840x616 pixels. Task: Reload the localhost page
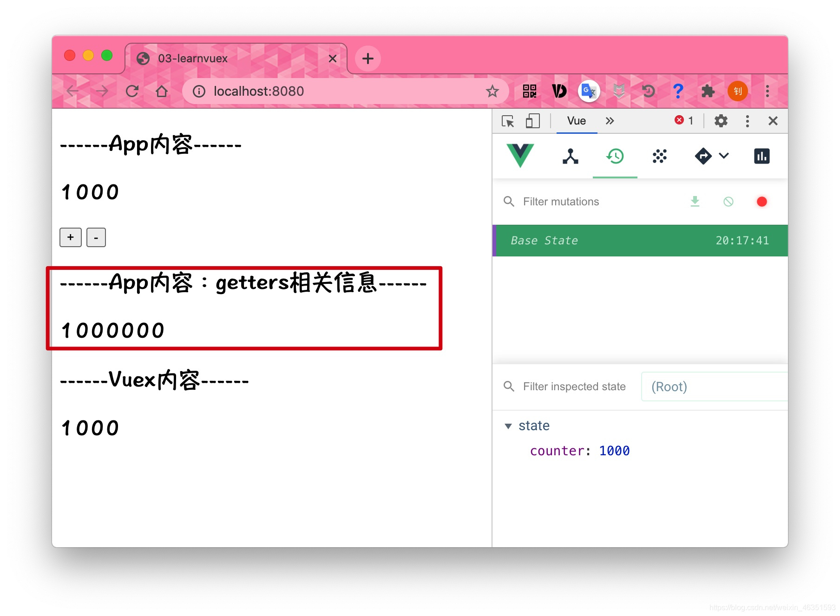pos(132,91)
